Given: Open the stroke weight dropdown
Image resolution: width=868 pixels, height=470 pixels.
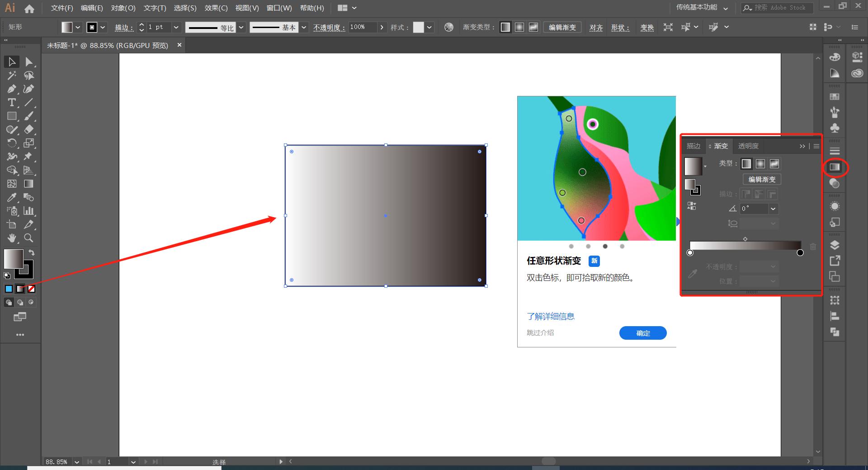Looking at the screenshot, I should click(176, 27).
